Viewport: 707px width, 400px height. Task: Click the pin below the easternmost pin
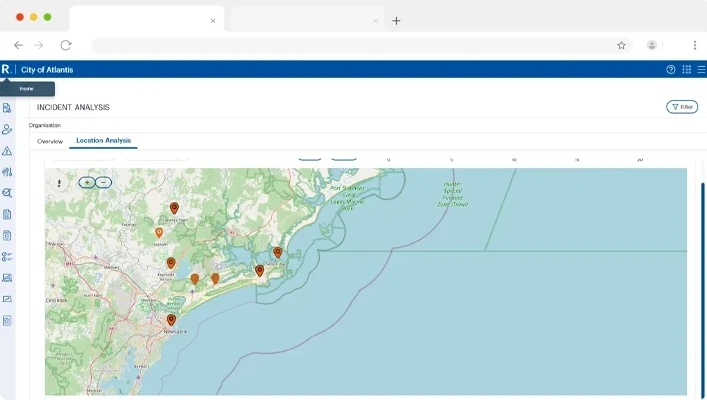point(259,271)
